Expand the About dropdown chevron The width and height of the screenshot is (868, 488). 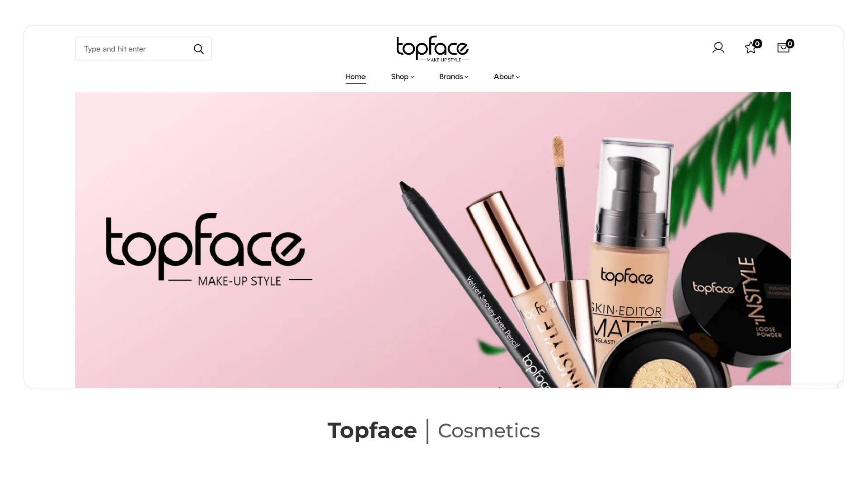coord(518,77)
